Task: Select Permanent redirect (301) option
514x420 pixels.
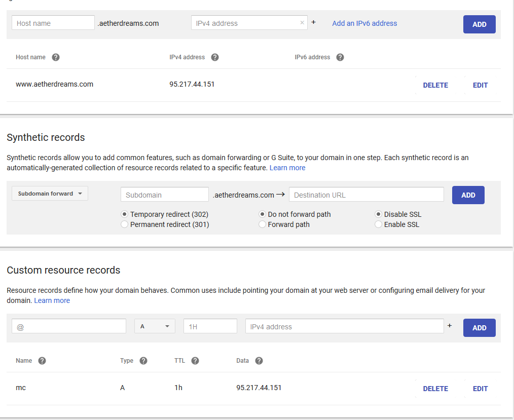Action: pos(125,224)
